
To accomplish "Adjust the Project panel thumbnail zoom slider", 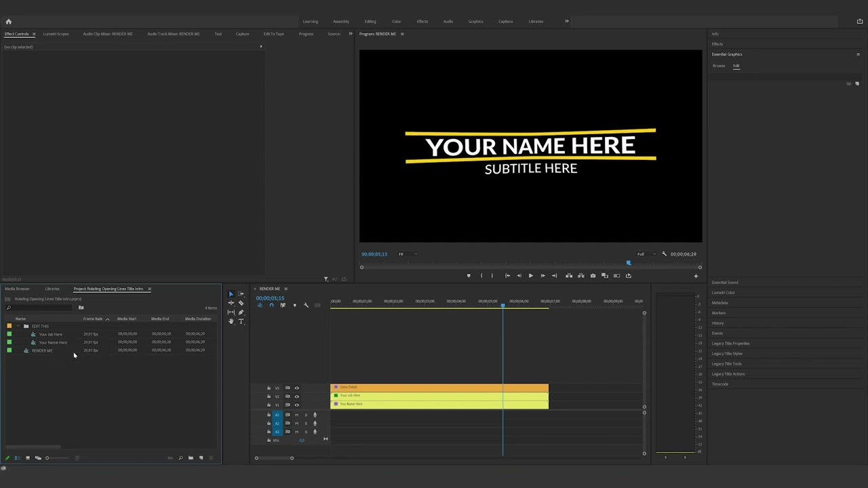I will tap(57, 458).
